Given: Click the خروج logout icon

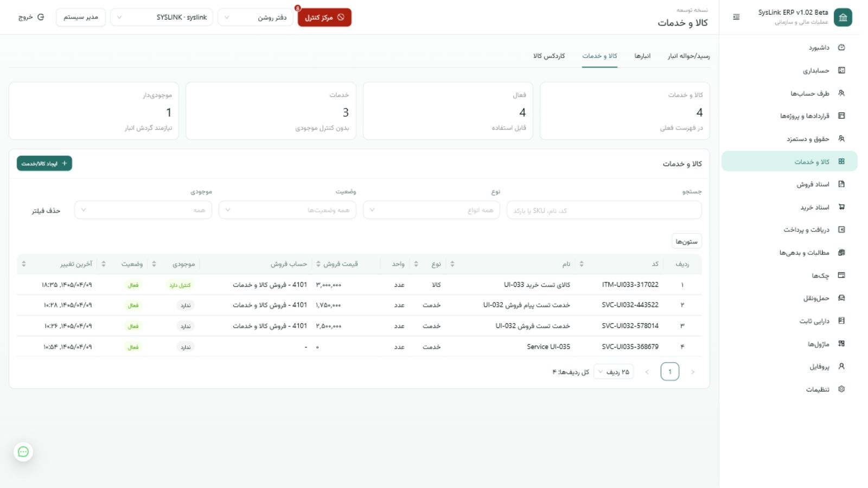Looking at the screenshot, I should [41, 17].
